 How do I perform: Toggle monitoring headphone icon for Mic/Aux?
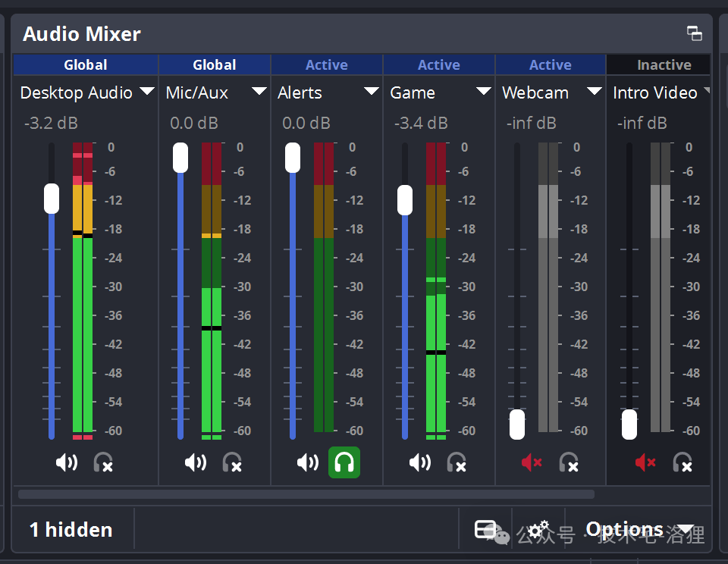click(232, 462)
